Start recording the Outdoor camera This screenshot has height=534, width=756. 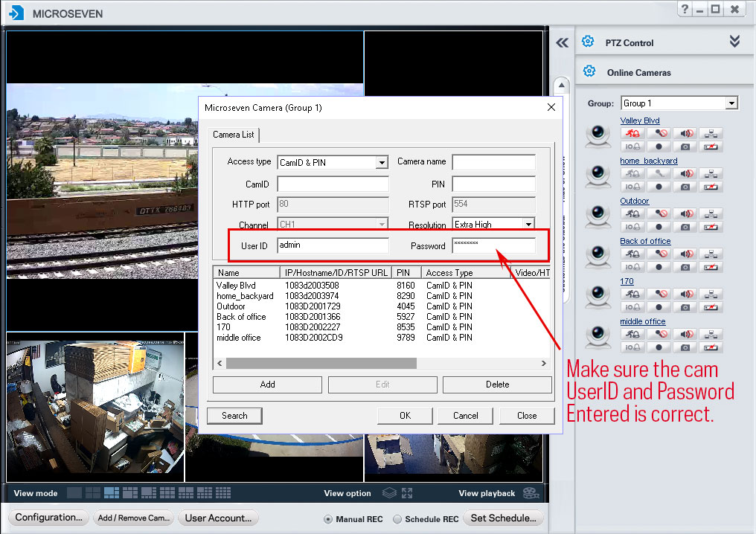coord(659,227)
